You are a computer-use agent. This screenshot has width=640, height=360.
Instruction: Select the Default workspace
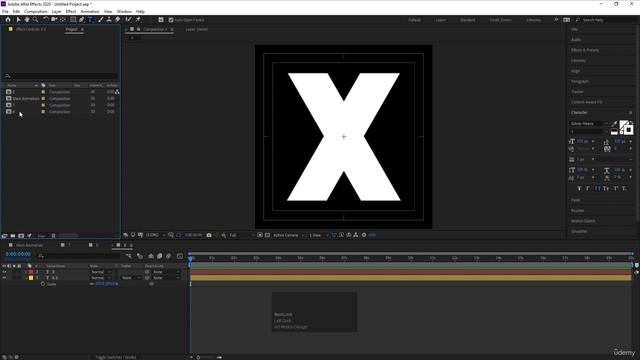click(x=414, y=20)
